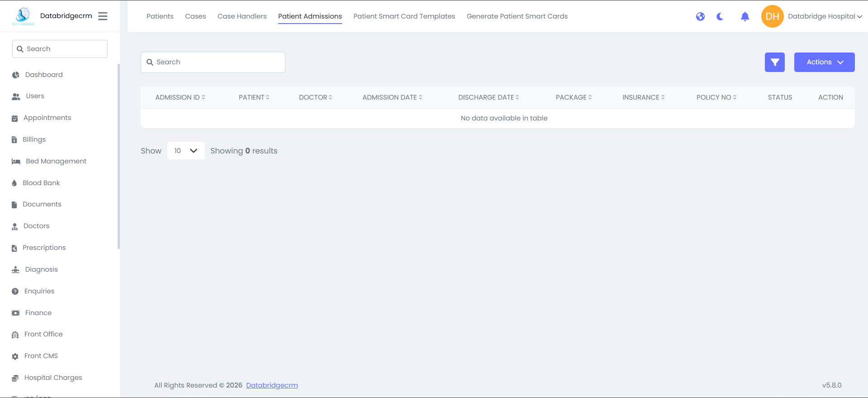Toggle dark mode moon icon
Viewport: 868px width, 398px height.
(720, 17)
